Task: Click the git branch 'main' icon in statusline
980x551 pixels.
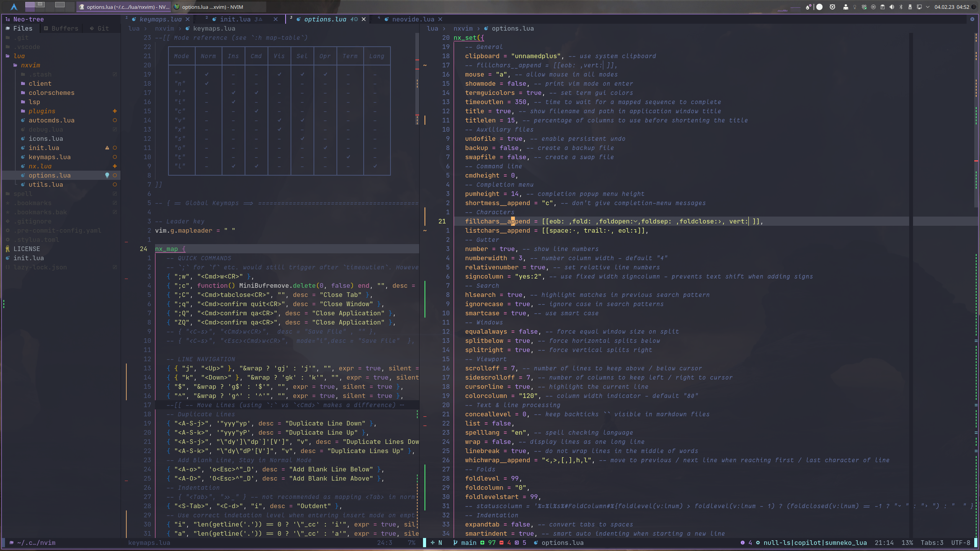Action: point(456,543)
